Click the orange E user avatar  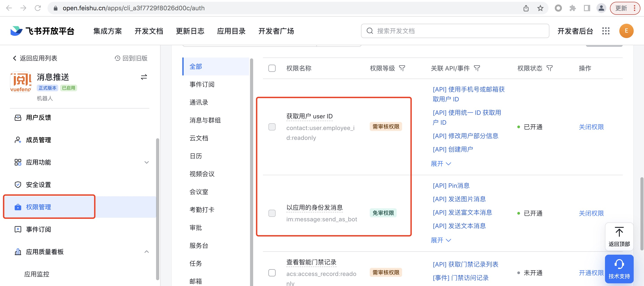click(626, 31)
